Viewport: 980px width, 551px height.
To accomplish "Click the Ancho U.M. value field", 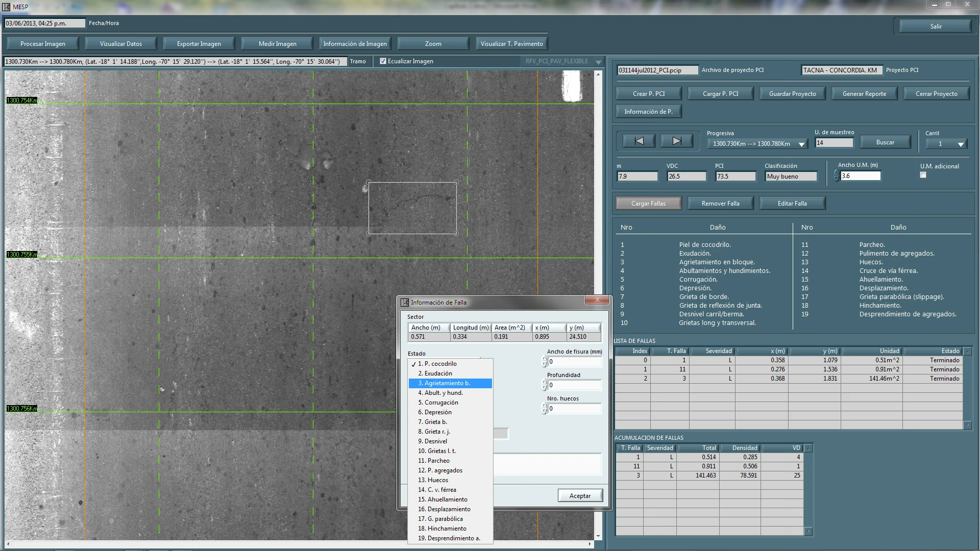I will (861, 176).
